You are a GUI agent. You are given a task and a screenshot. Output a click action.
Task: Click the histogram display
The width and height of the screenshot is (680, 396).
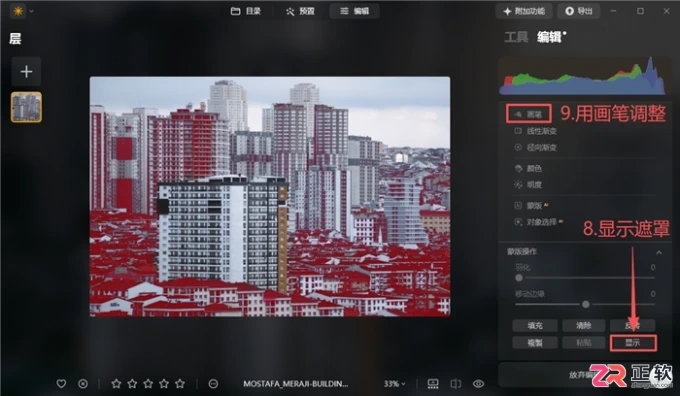584,76
